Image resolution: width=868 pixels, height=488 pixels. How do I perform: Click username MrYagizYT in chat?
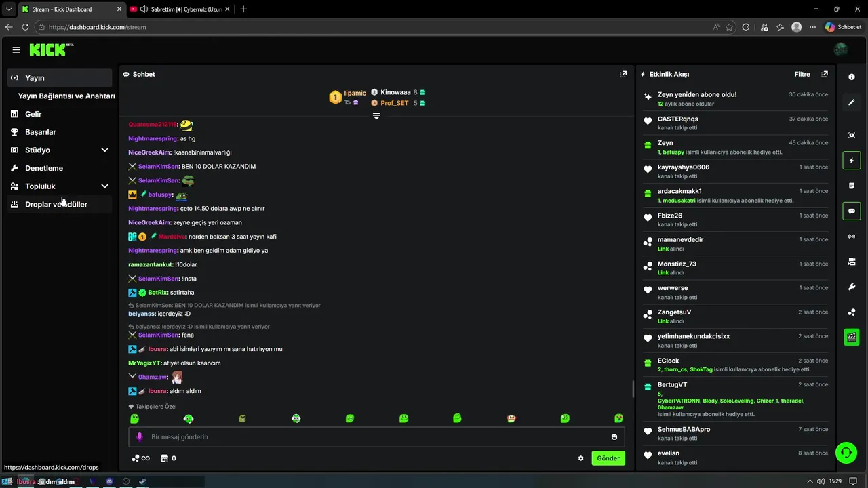pos(144,363)
